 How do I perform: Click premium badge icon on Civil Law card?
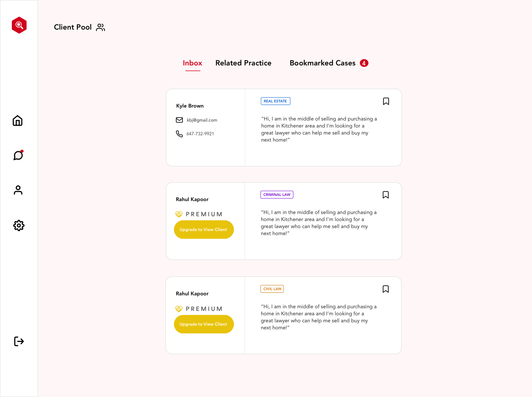(x=179, y=309)
